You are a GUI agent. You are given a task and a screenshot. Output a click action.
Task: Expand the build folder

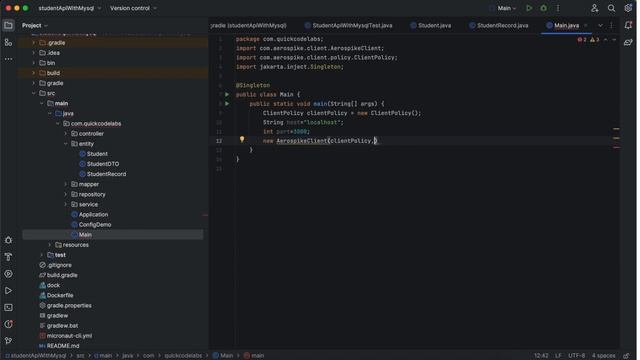pos(34,73)
